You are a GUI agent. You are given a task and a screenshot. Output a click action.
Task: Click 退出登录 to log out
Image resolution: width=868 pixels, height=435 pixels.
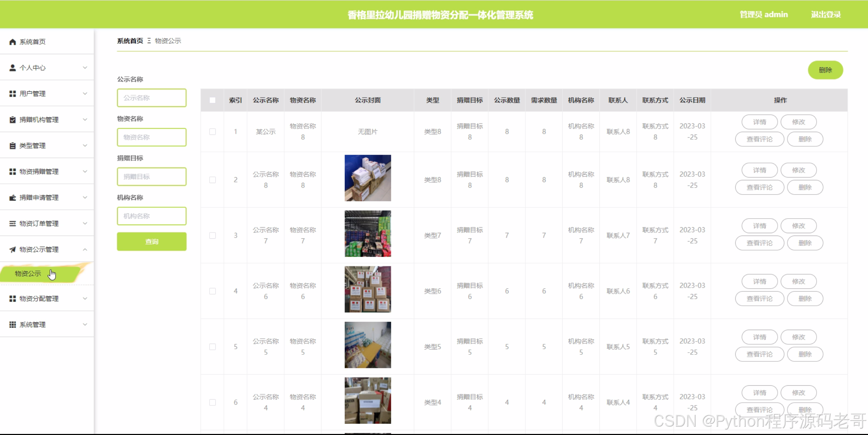click(x=826, y=15)
